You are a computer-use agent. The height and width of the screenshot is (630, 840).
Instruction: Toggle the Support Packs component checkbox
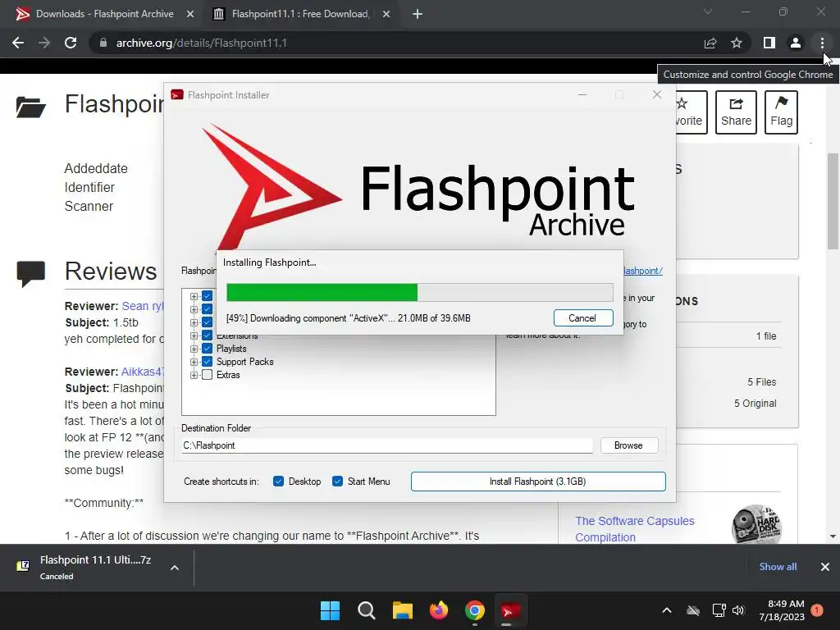[x=208, y=362]
